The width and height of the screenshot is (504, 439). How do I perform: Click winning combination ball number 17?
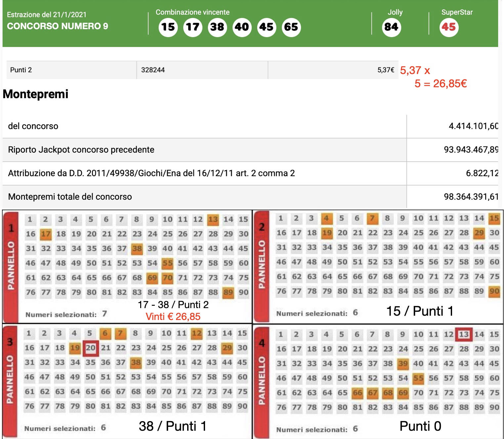tap(193, 27)
